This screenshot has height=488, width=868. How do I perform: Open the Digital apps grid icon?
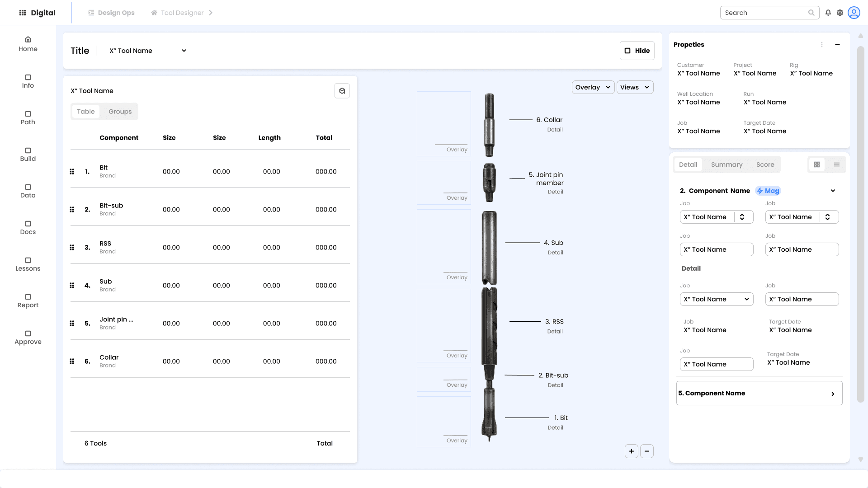pos(23,13)
